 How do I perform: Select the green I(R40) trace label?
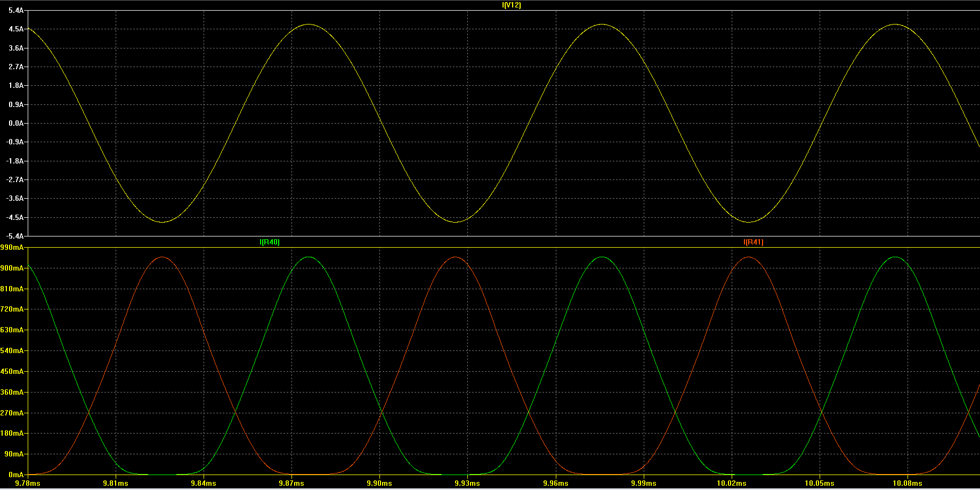[270, 242]
